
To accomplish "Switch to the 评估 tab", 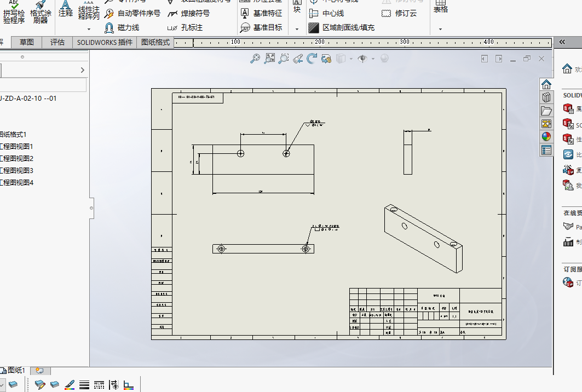I will coord(57,42).
